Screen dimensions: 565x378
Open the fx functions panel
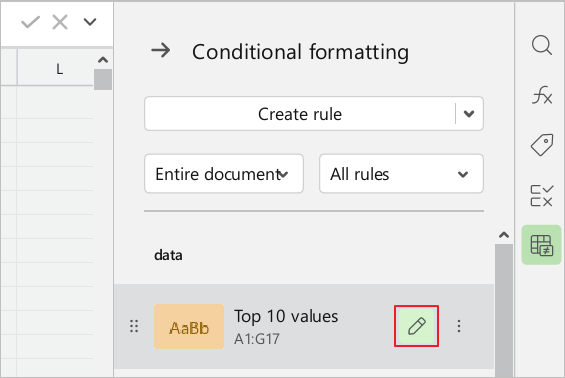pos(542,95)
